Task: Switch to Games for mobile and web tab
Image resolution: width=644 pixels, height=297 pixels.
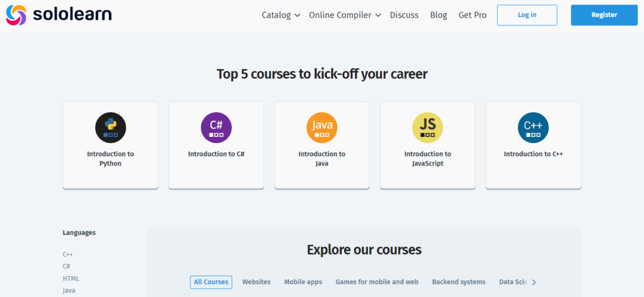Action: pyautogui.click(x=377, y=282)
